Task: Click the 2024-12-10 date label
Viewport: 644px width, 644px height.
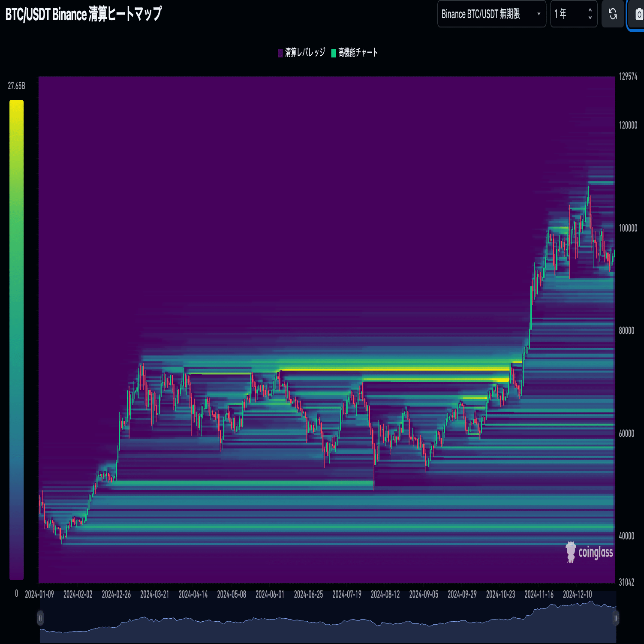Action: click(x=578, y=594)
